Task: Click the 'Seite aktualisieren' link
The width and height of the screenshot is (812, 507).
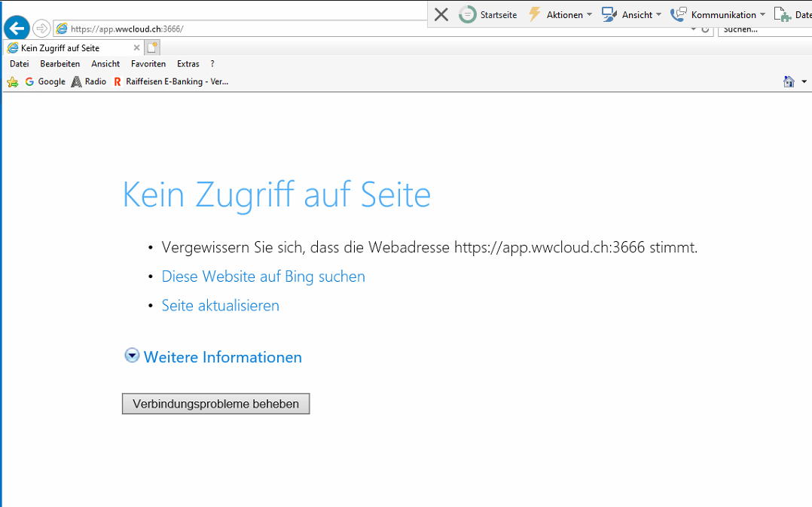Action: [x=220, y=306]
